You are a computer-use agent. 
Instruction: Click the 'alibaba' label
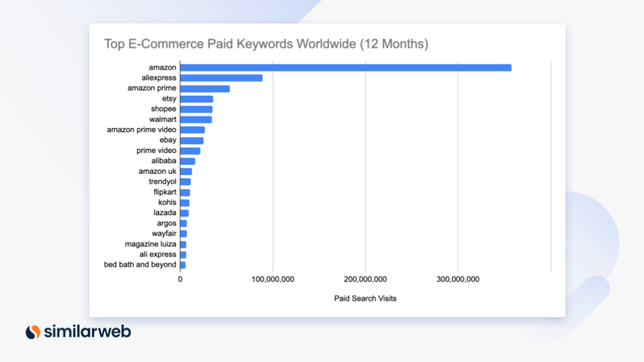[164, 161]
